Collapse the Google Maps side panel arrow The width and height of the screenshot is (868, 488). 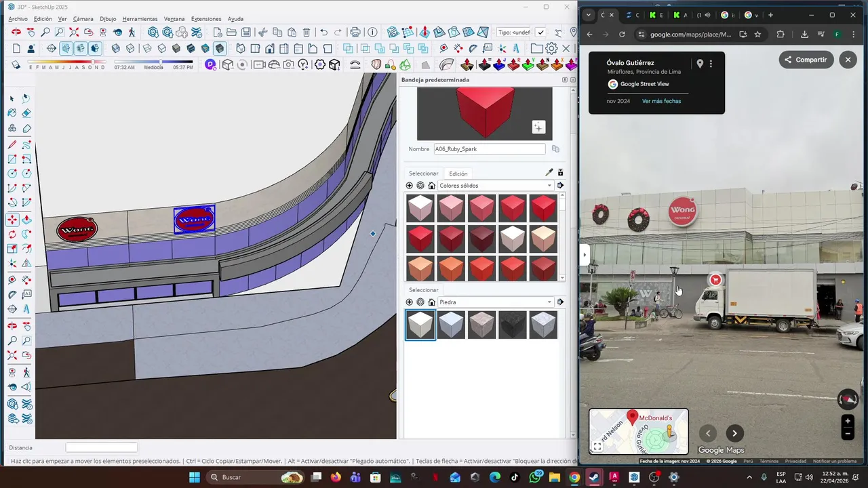tap(585, 256)
